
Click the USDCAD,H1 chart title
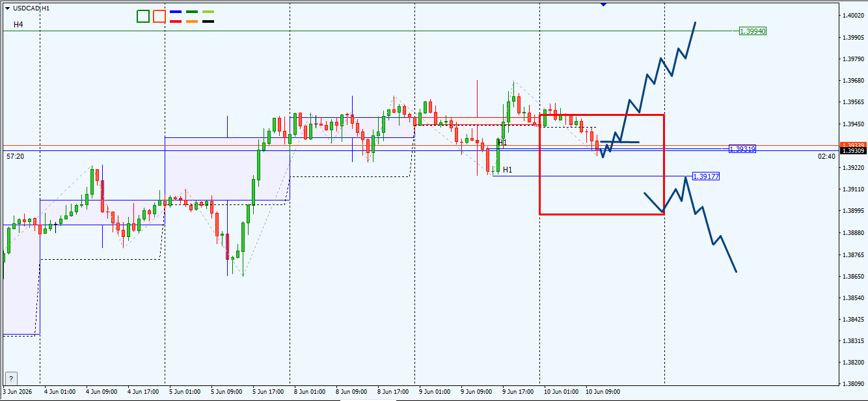tap(31, 8)
